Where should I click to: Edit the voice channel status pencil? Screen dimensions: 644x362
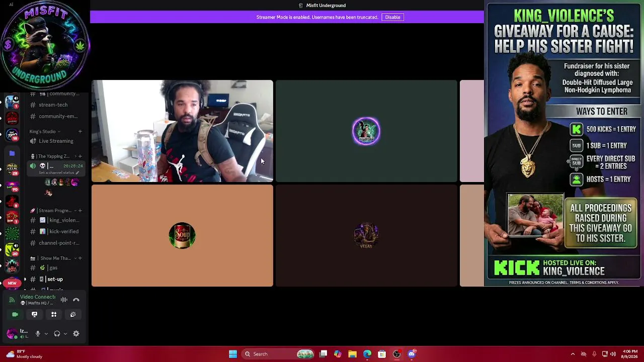pyautogui.click(x=77, y=173)
